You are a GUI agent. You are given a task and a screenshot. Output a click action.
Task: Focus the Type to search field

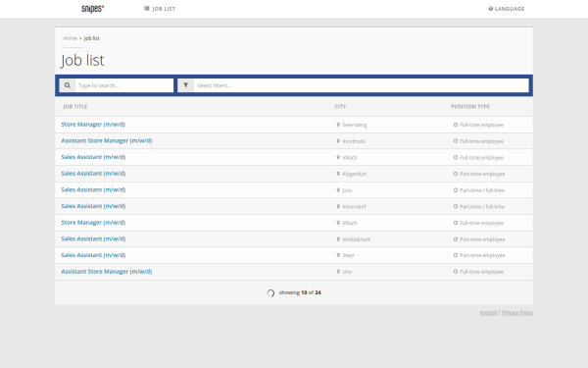coord(124,85)
